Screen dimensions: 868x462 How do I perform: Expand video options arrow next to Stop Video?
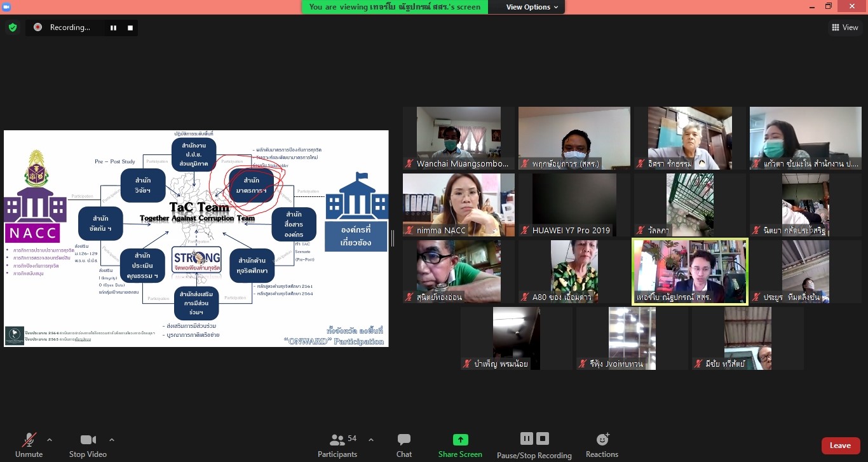(x=112, y=440)
